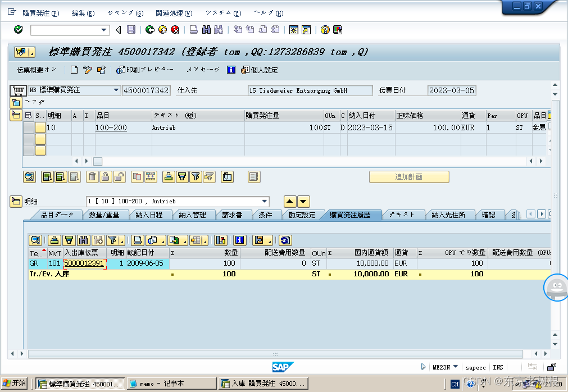This screenshot has height=392, width=568.
Task: Click the shopping cart icon beside order type
Action: [18, 90]
